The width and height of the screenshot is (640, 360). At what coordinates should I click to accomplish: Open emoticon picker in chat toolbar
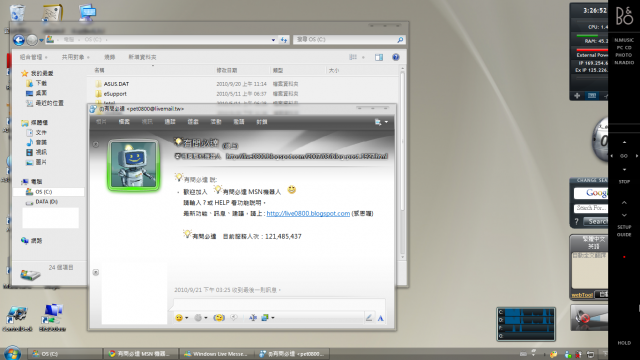click(x=181, y=318)
